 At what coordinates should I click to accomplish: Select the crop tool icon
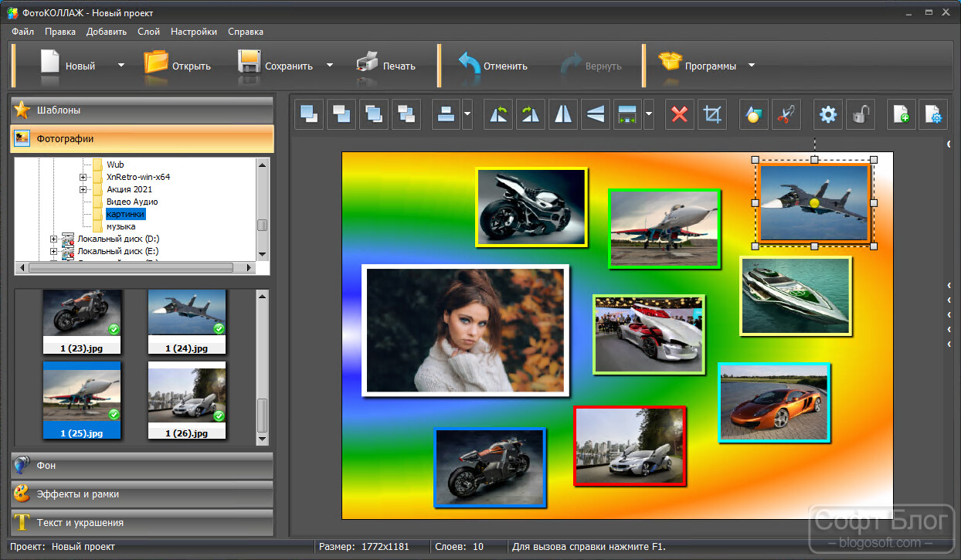tap(712, 115)
